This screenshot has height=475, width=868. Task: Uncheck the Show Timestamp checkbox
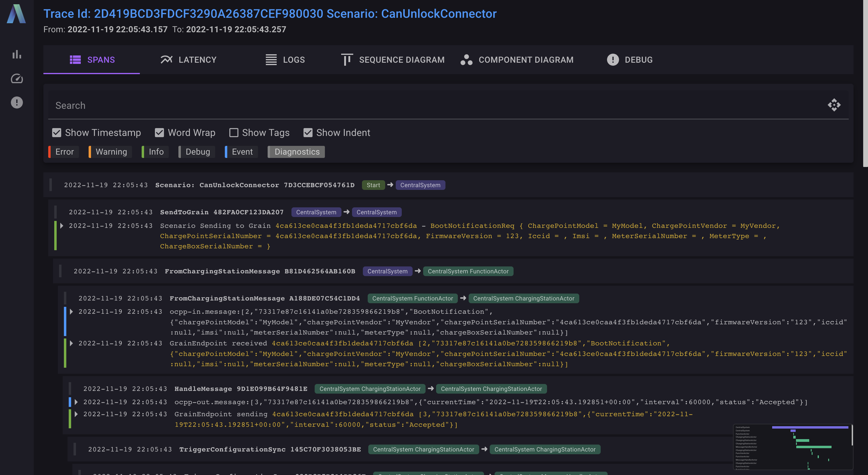coord(57,132)
